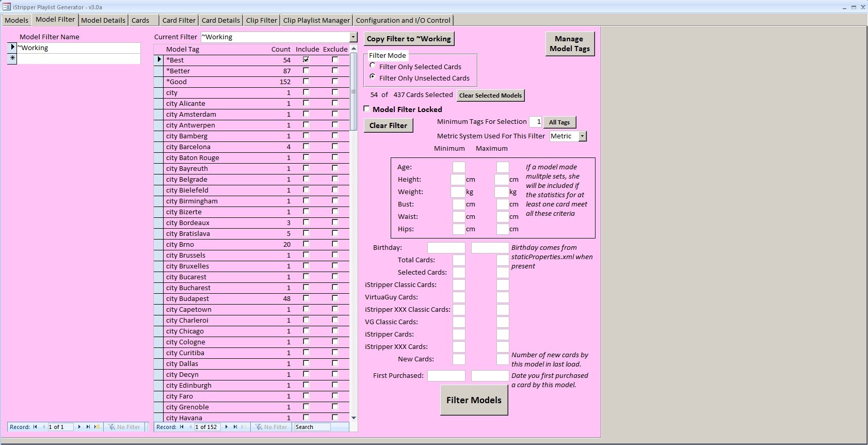
Task: Create new blank record in Model Filter Name navigator
Action: click(97, 427)
